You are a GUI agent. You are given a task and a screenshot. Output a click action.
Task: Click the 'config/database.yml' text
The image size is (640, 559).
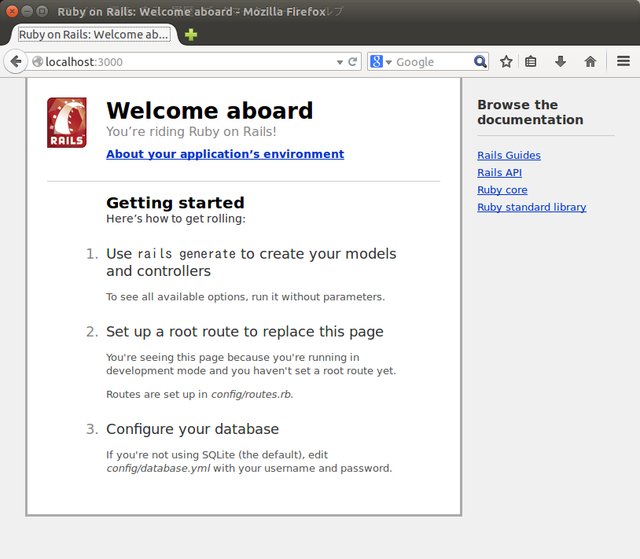coord(158,468)
